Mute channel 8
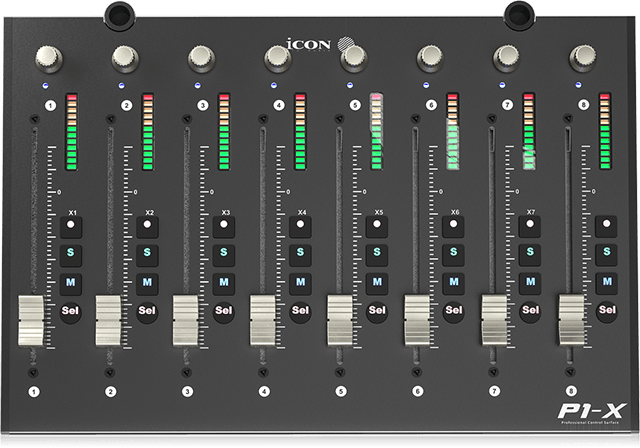This screenshot has height=448, width=640. pyautogui.click(x=607, y=283)
